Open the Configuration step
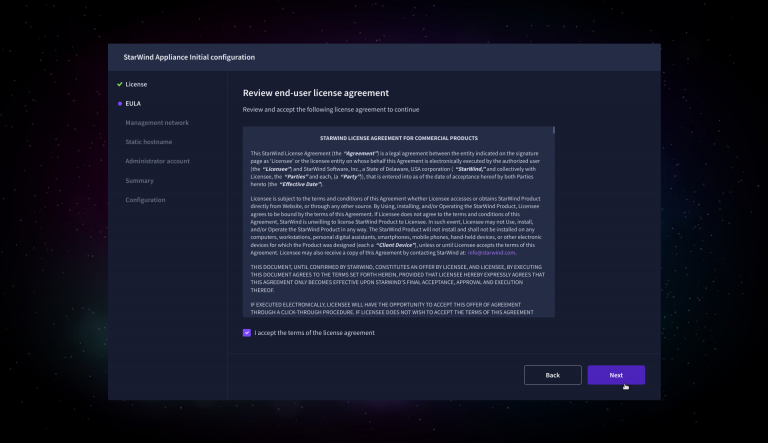This screenshot has height=443, width=768. (145, 199)
